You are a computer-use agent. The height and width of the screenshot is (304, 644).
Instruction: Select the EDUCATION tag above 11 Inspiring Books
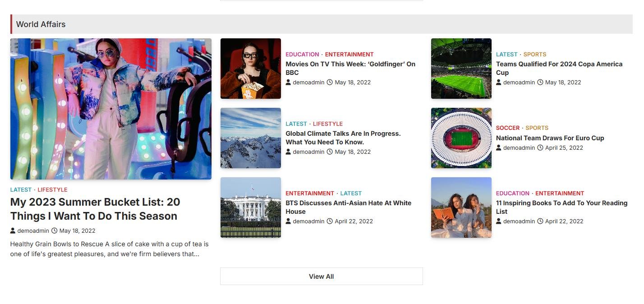513,193
